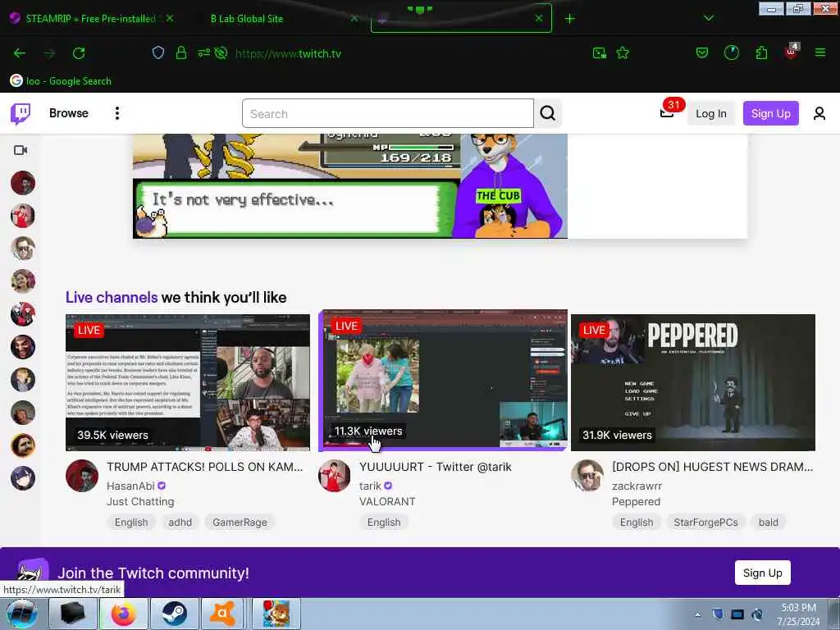
Task: Click the '[DROPS ON] HUGEST NEWS DRAM...' stream title
Action: tap(712, 467)
